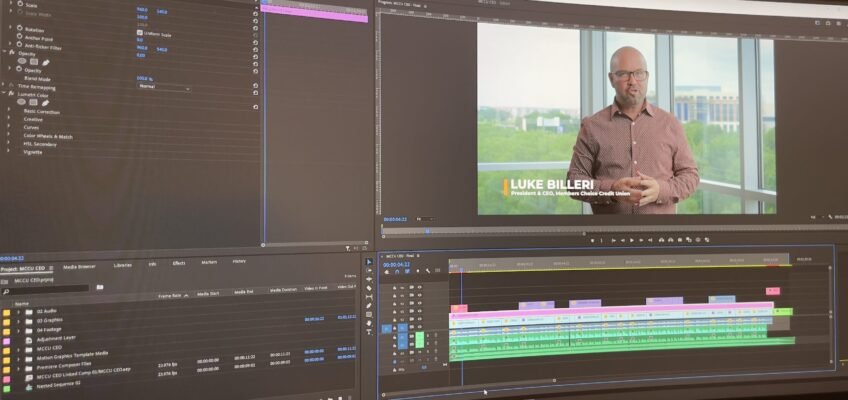Click Lift button in Program monitor
848x400 pixels.
(x=661, y=240)
